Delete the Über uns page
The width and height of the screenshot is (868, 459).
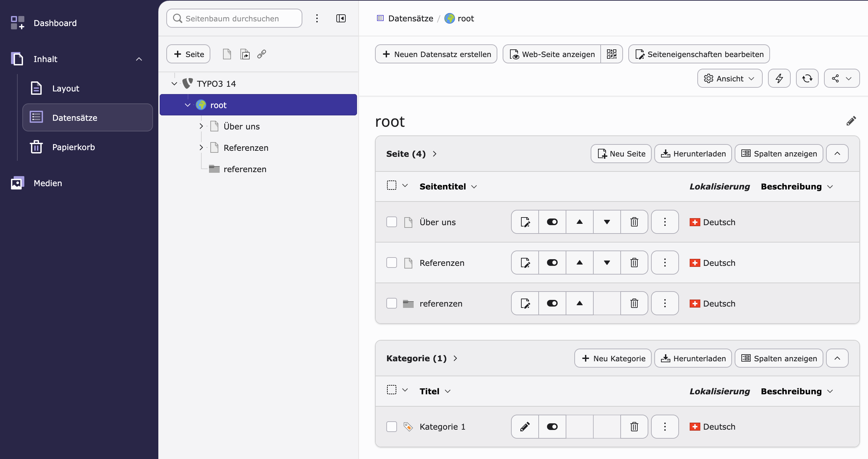click(634, 222)
